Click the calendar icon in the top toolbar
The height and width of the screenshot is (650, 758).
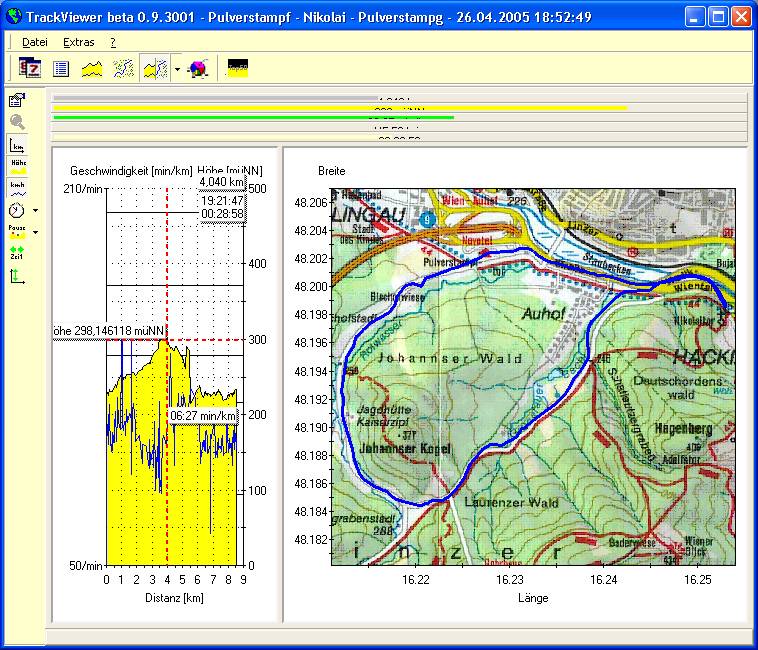pyautogui.click(x=31, y=69)
